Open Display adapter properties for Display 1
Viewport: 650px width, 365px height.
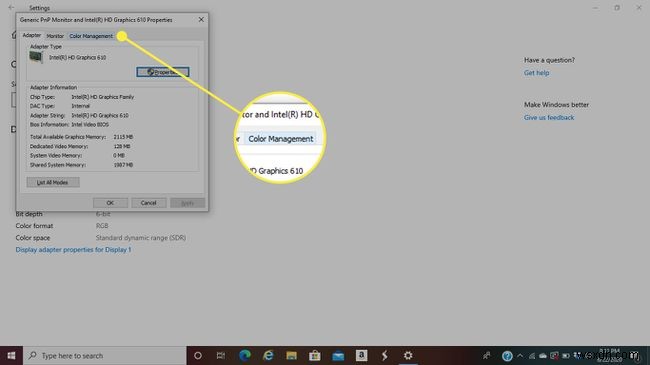pos(73,250)
